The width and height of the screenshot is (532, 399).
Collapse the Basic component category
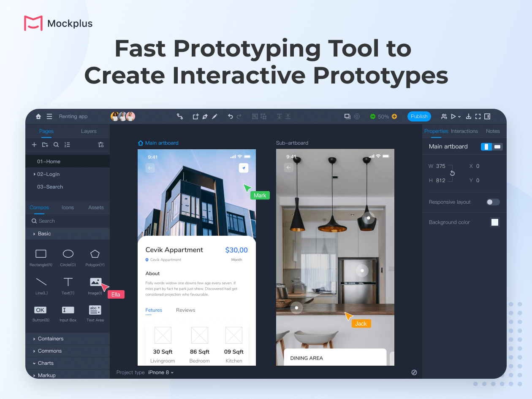pyautogui.click(x=45, y=233)
